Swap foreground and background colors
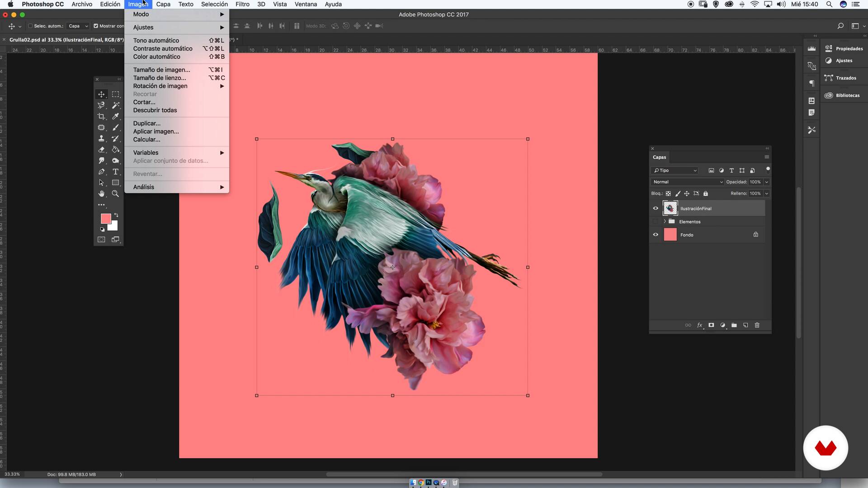Viewport: 868px width, 488px height. tap(116, 215)
